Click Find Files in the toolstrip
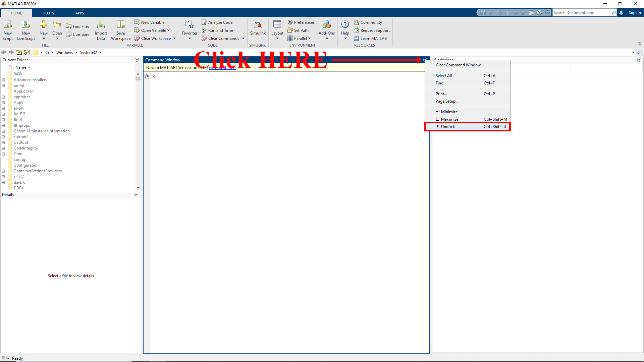This screenshot has height=362, width=644. pos(78,26)
